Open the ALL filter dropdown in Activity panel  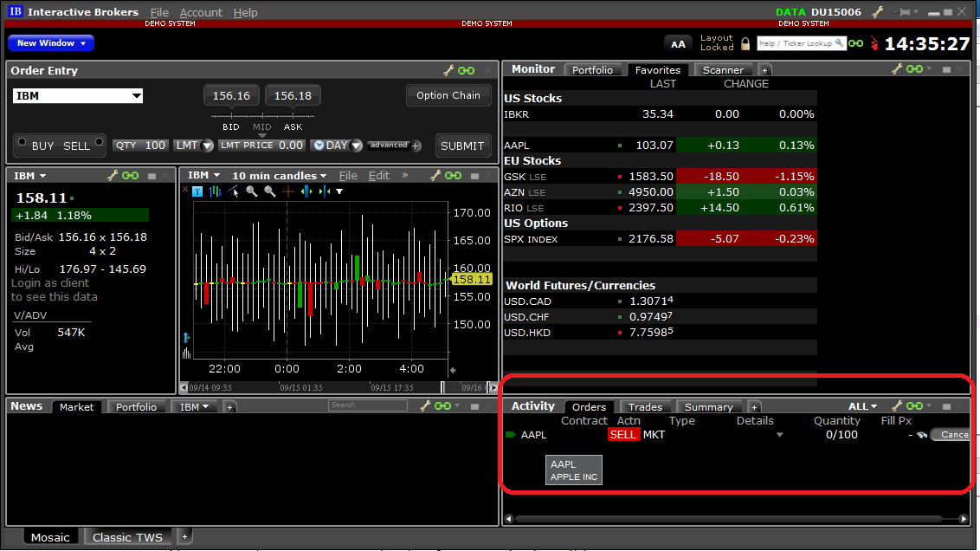(862, 406)
